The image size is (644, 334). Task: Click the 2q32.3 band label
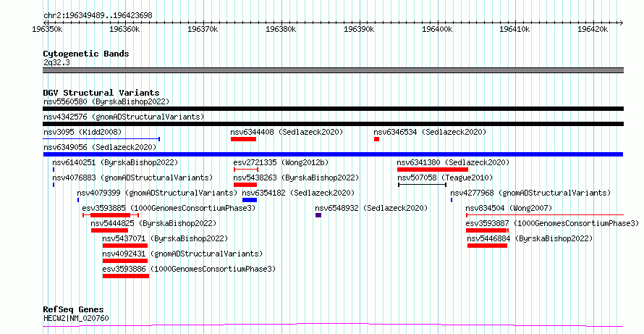click(x=56, y=62)
